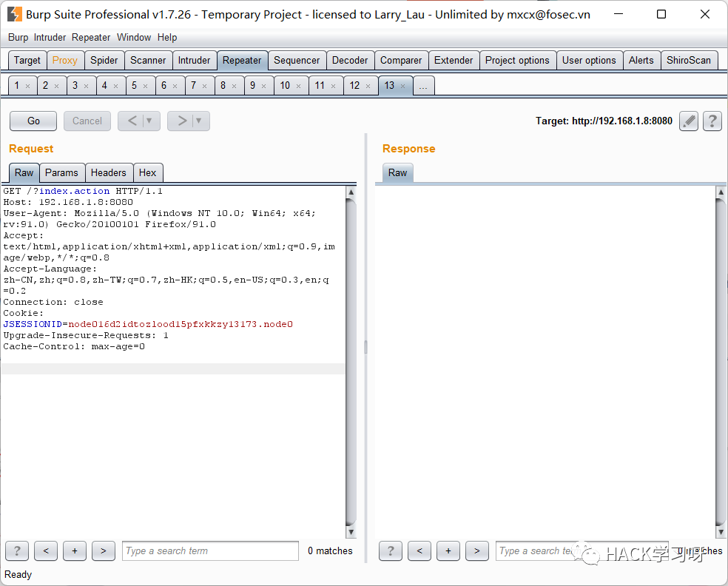Go to previous request search match
The width and height of the screenshot is (728, 586).
46,550
